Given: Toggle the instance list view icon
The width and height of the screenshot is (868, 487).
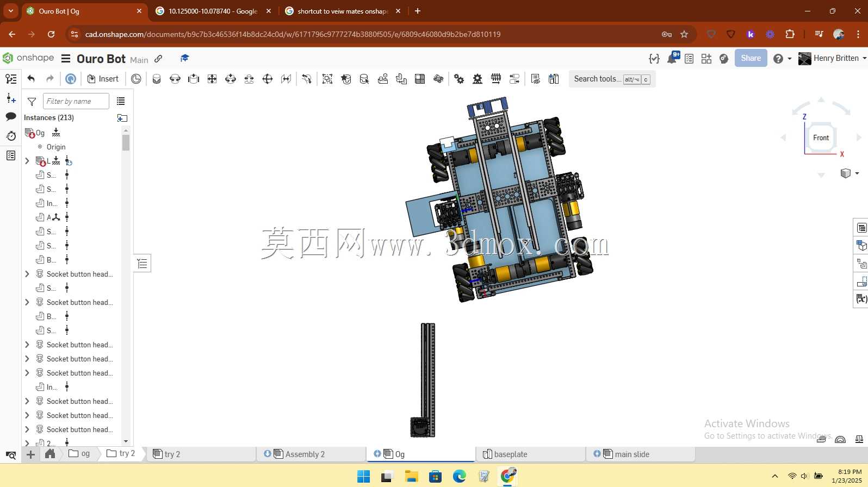Looking at the screenshot, I should click(121, 101).
